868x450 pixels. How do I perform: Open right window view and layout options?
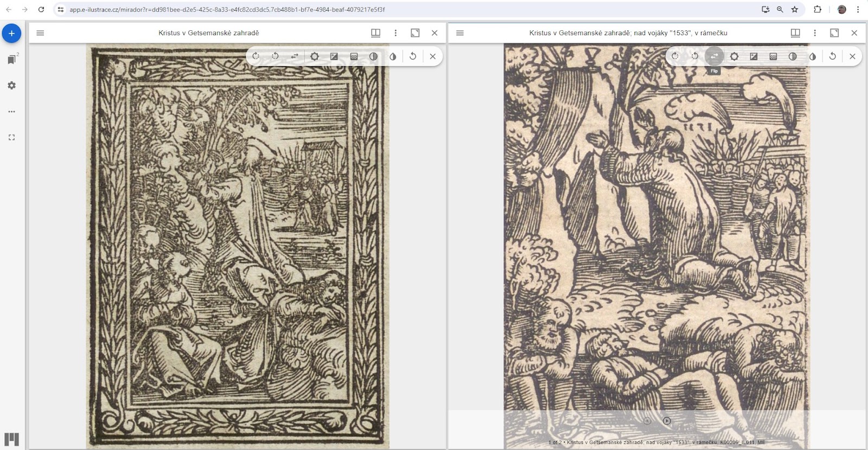click(x=795, y=33)
